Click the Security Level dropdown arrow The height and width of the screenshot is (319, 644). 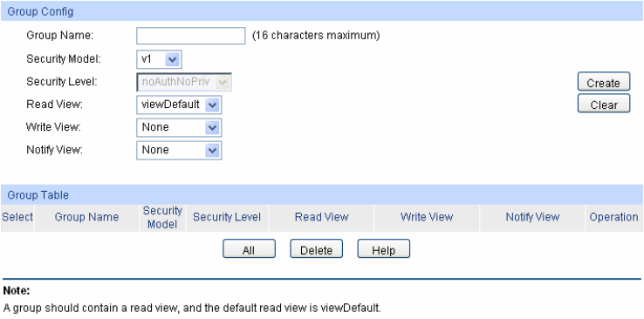click(223, 82)
